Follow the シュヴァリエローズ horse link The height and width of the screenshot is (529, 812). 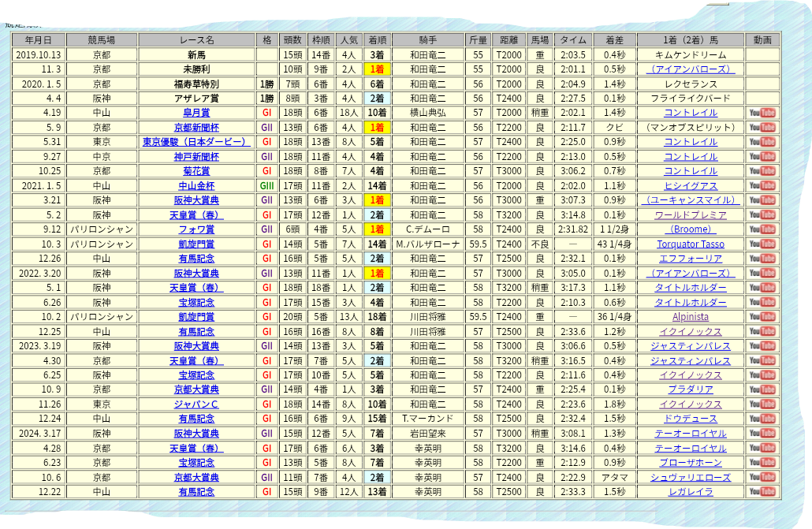pyautogui.click(x=690, y=477)
